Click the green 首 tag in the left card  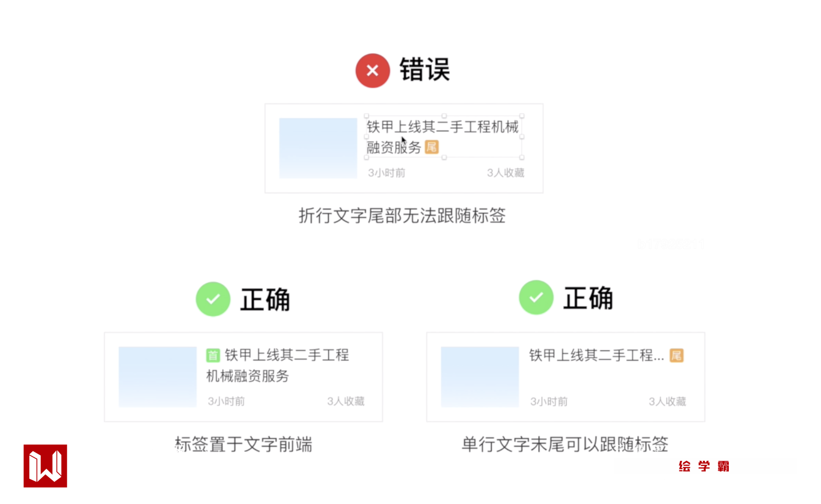pos(213,355)
